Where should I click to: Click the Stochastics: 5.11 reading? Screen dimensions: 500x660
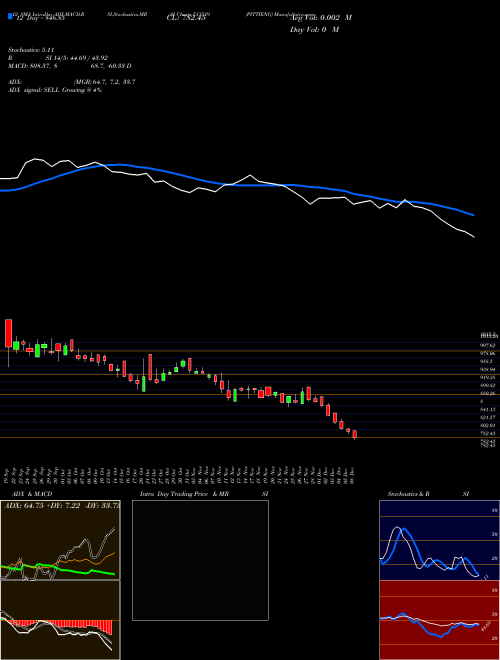pos(31,50)
